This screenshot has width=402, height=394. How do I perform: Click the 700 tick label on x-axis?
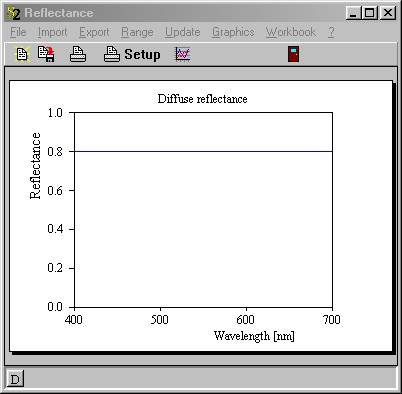[332, 320]
